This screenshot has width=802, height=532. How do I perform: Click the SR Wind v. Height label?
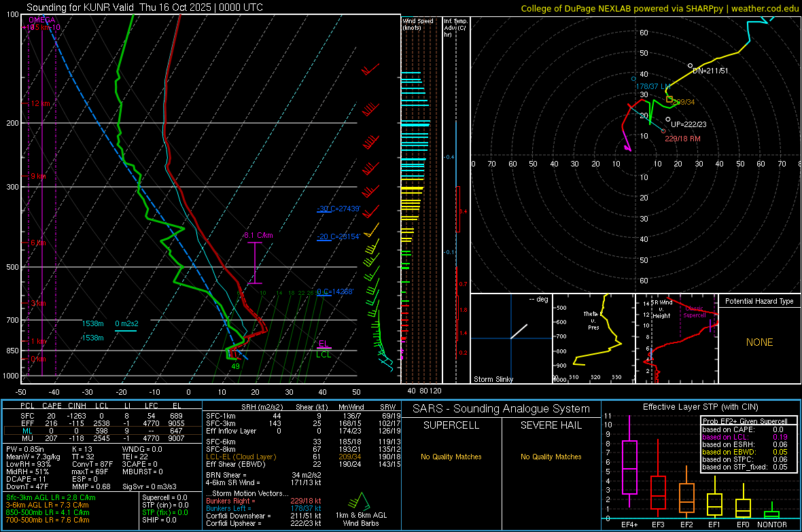[x=661, y=309]
